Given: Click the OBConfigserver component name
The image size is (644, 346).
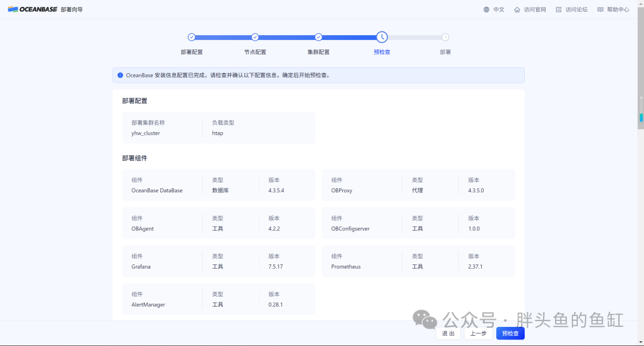Looking at the screenshot, I should click(351, 229).
